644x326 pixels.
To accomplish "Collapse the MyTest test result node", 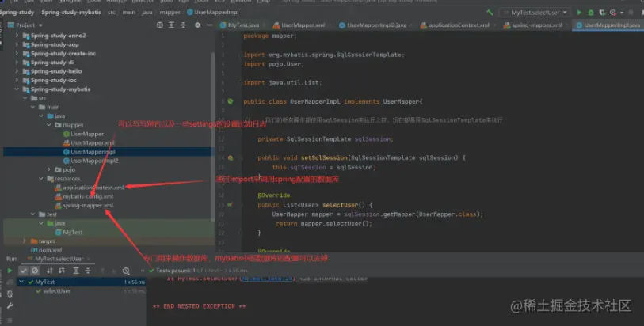I will tap(21, 282).
